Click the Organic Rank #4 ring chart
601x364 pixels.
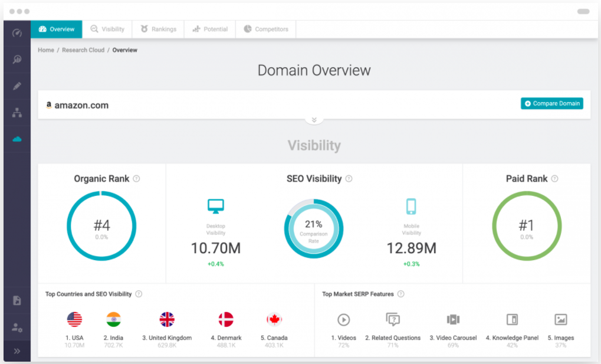[101, 227]
